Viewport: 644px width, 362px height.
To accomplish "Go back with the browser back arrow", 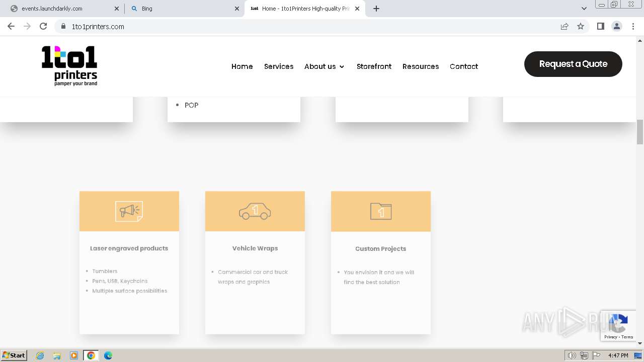I will 11,26.
